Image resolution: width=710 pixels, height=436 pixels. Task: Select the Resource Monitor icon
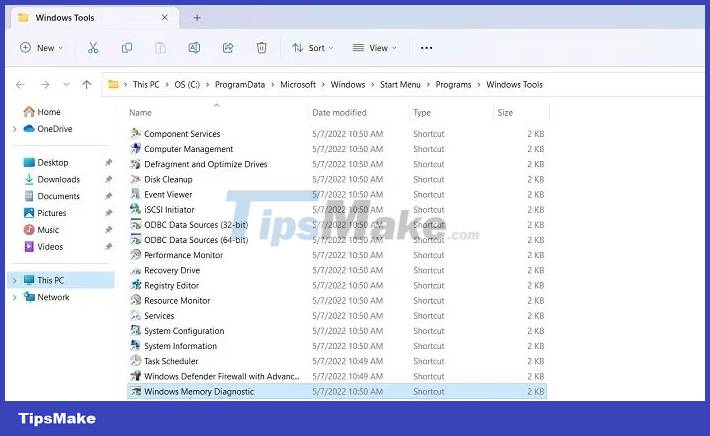[x=135, y=300]
